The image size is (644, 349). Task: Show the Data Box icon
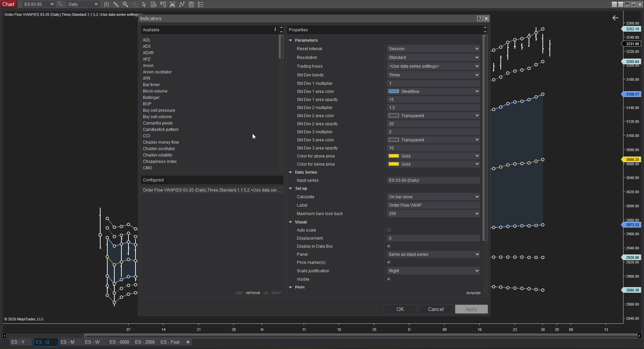click(153, 4)
